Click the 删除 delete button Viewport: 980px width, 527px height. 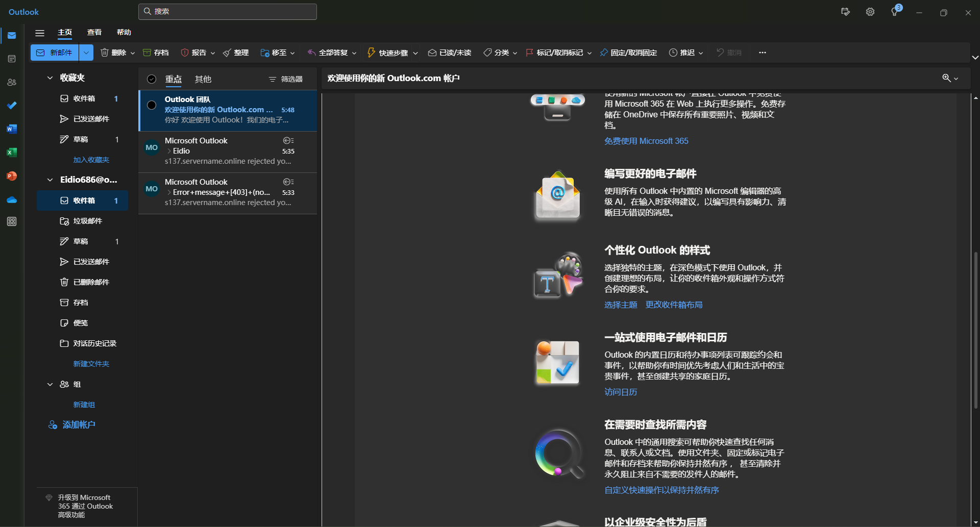pyautogui.click(x=113, y=53)
